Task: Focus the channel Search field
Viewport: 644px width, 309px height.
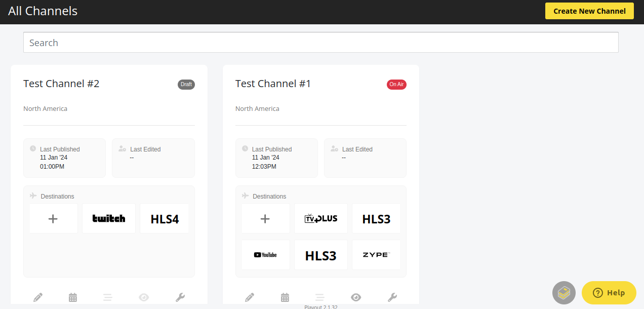Action: (x=321, y=43)
